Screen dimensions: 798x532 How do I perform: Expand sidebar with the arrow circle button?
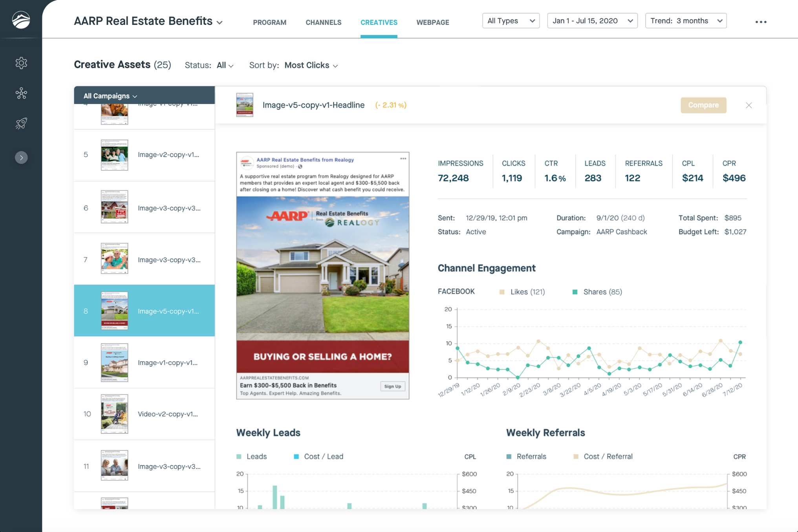21,157
